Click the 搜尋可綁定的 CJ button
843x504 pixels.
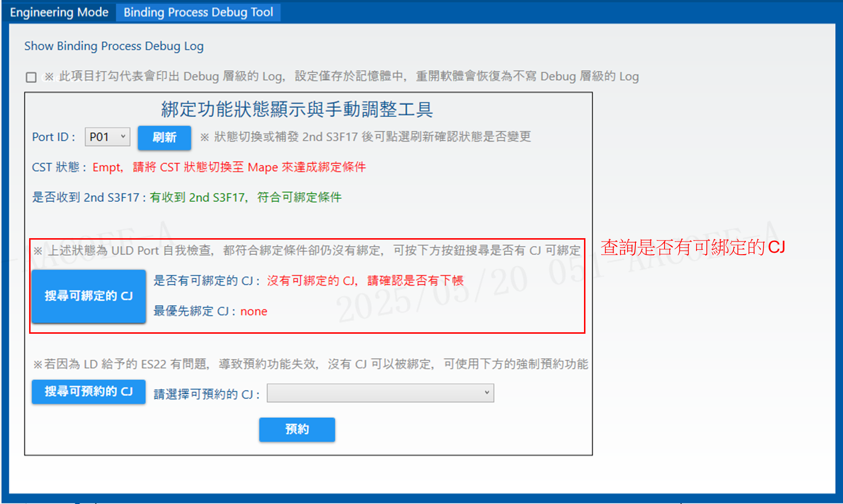(x=89, y=296)
